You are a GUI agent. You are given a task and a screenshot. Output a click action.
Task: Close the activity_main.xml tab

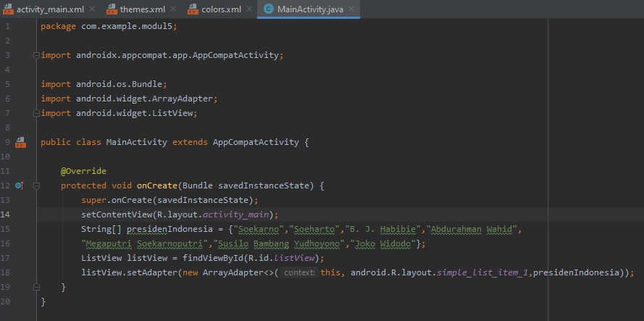tap(91, 9)
